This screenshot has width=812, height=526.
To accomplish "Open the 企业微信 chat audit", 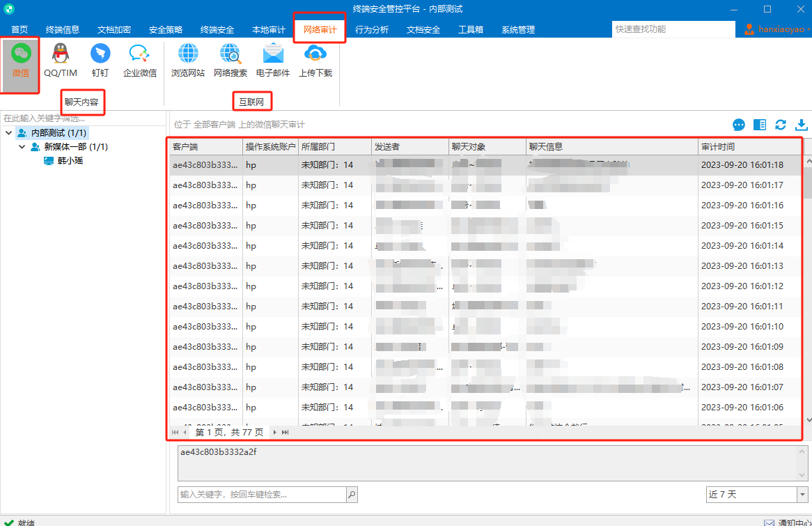I will (x=140, y=62).
